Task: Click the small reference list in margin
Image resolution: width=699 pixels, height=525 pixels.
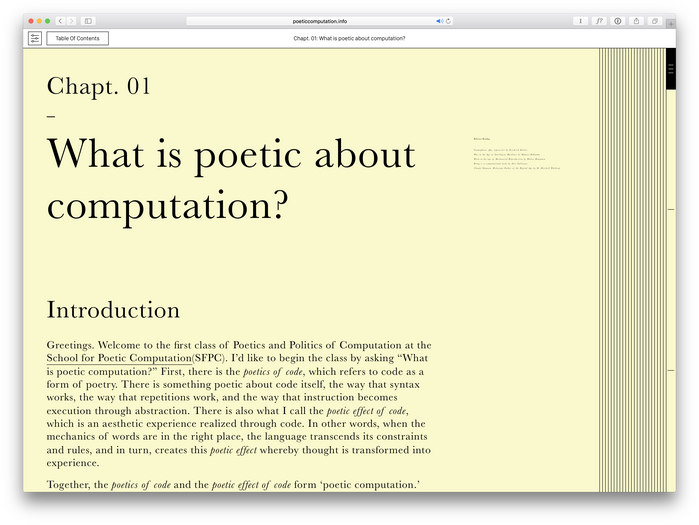Action: 517,154
